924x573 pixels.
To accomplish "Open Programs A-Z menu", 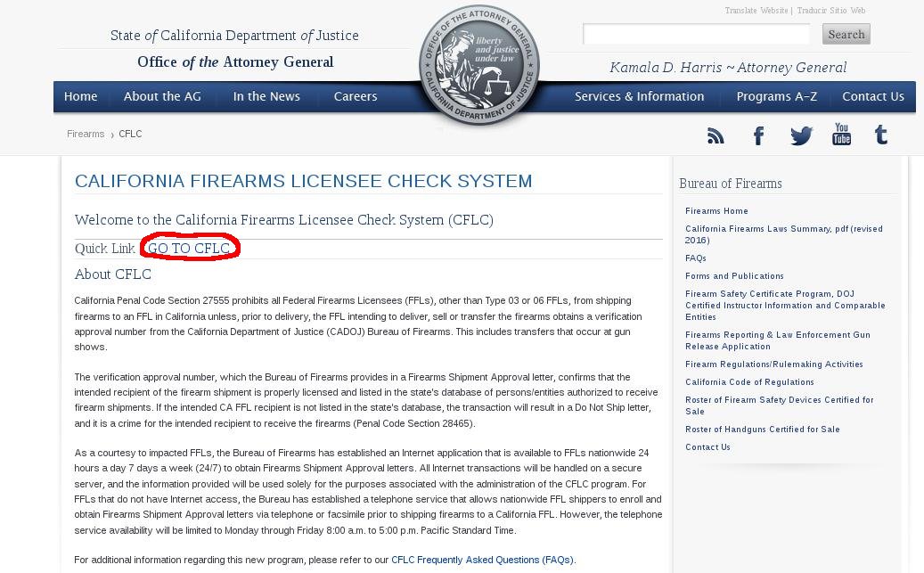I will tap(777, 96).
